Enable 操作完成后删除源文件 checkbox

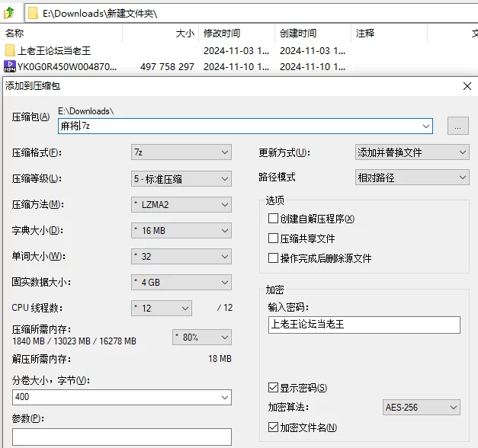(x=273, y=258)
